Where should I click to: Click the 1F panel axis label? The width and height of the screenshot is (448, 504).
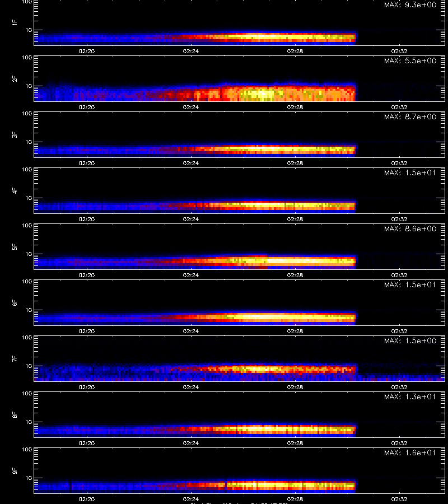point(14,22)
